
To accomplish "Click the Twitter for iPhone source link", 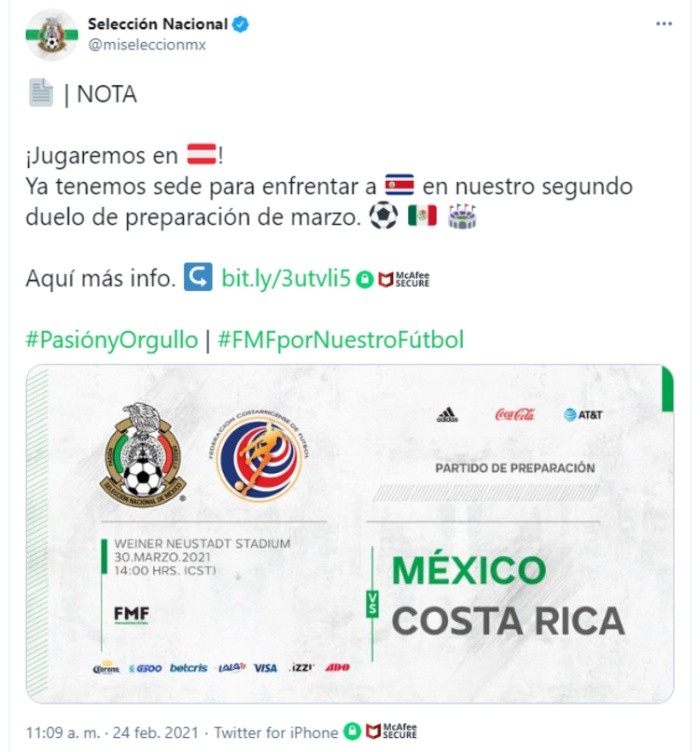I will pos(276,732).
